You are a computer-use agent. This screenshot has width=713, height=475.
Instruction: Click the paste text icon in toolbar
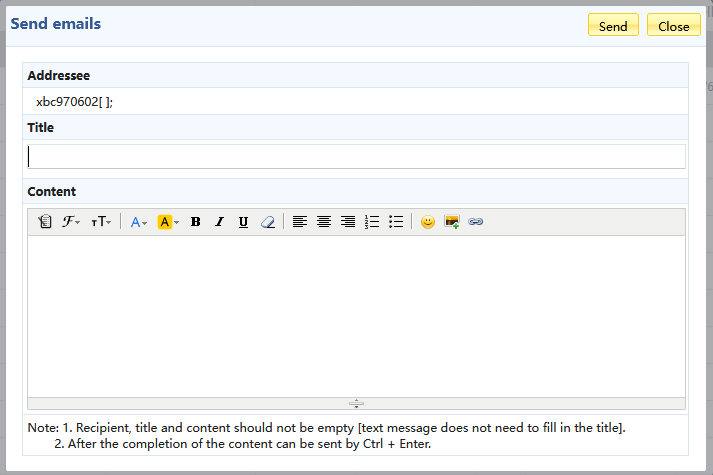pos(45,222)
